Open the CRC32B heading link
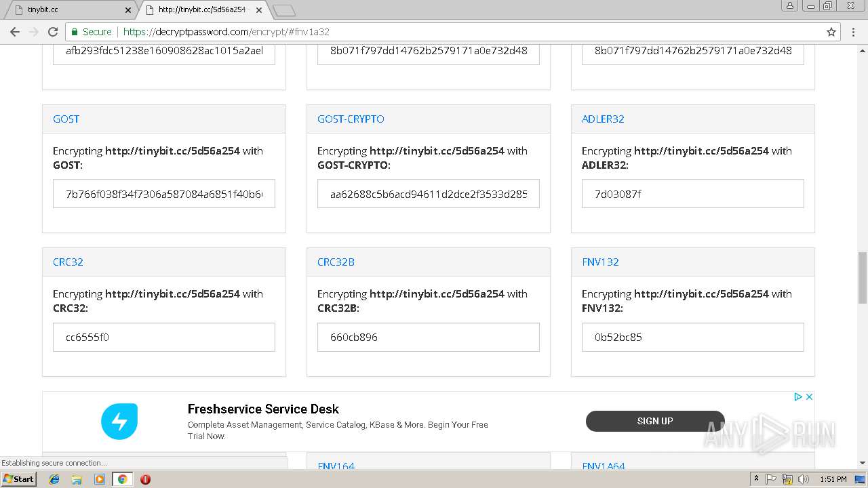Viewport: 868px width, 488px height. [336, 262]
